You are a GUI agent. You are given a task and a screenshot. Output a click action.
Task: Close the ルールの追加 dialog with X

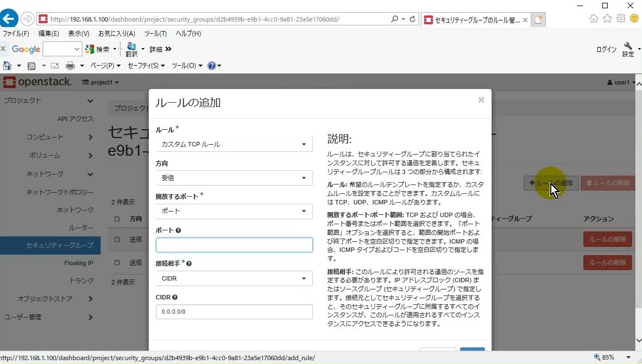click(481, 100)
